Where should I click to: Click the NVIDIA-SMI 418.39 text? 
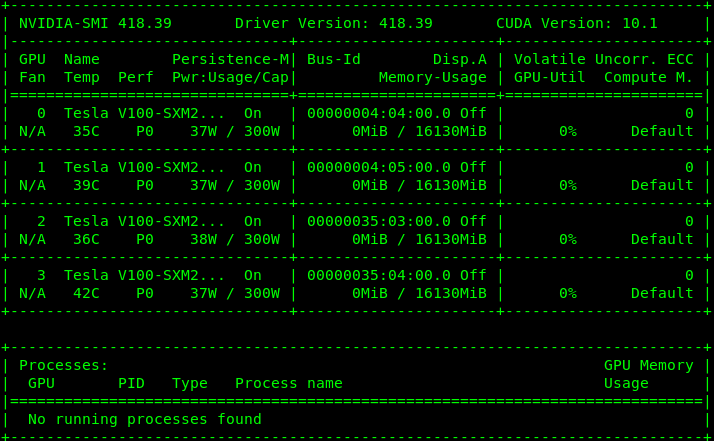pos(95,23)
